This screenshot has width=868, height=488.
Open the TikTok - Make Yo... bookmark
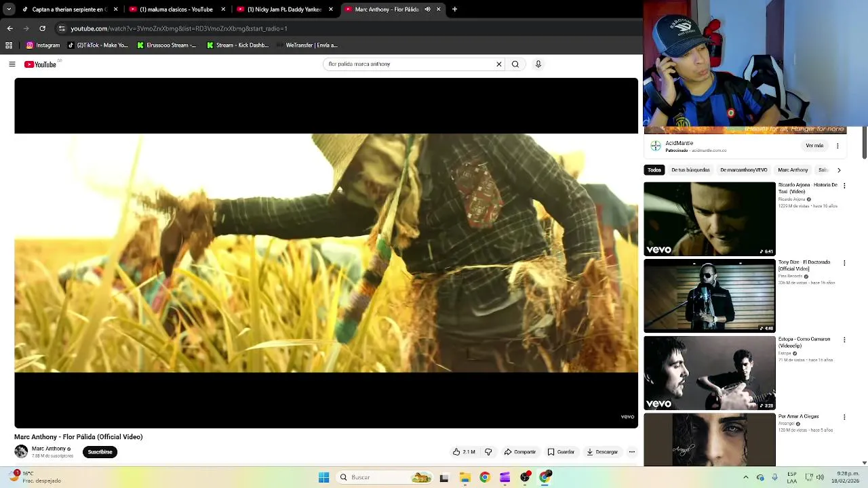coord(97,45)
